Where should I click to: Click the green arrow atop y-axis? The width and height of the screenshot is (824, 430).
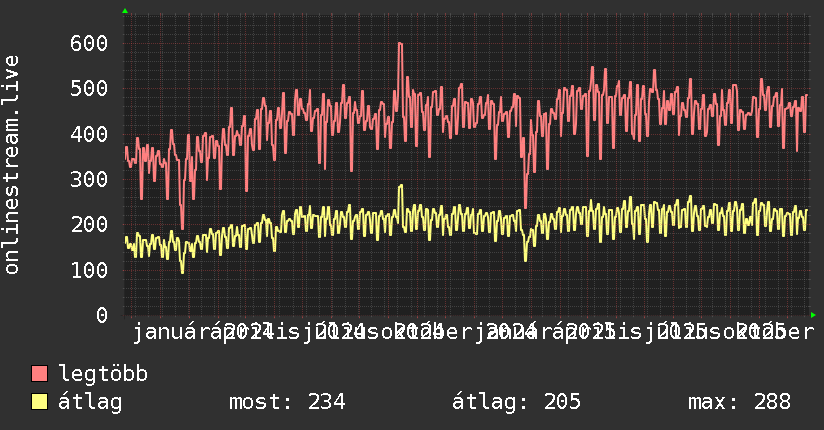pos(125,11)
